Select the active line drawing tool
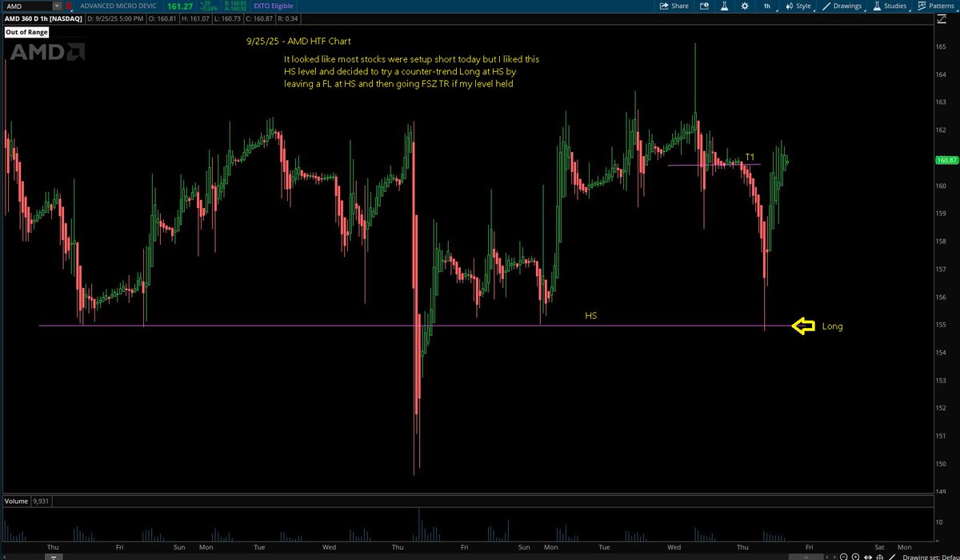 coord(891,557)
